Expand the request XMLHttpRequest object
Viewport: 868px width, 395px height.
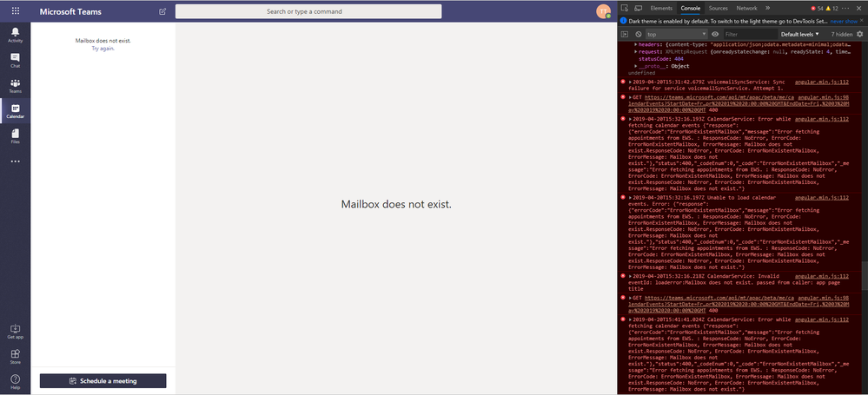pyautogui.click(x=636, y=51)
